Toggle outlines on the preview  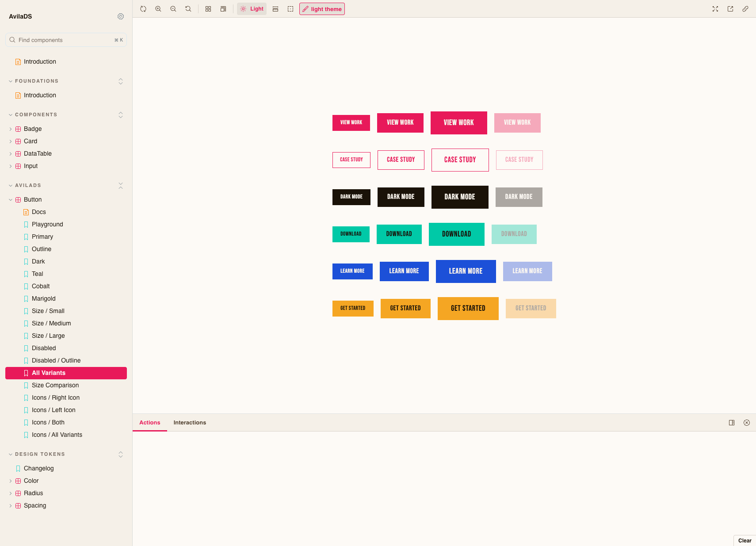pyautogui.click(x=290, y=8)
